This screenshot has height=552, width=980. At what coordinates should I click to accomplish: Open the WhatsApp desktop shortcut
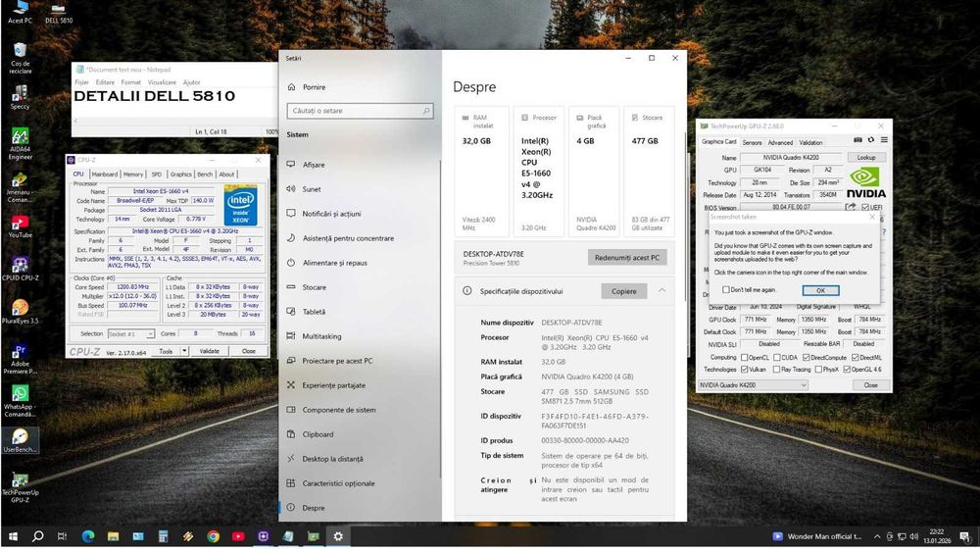pos(20,401)
